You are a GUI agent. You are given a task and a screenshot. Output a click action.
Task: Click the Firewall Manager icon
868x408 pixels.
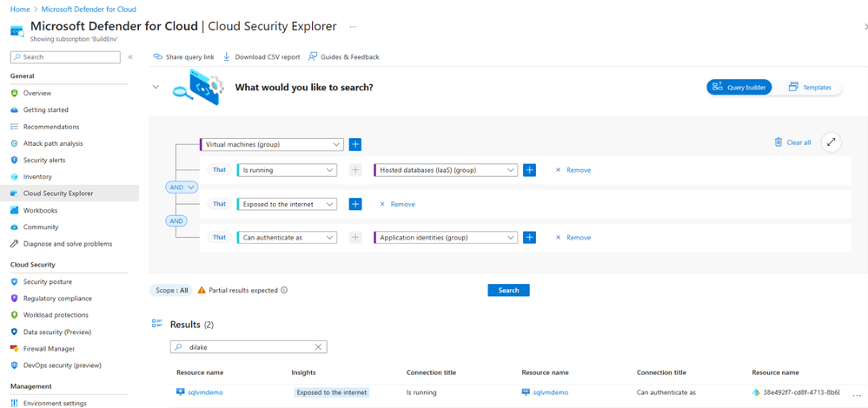(x=15, y=349)
